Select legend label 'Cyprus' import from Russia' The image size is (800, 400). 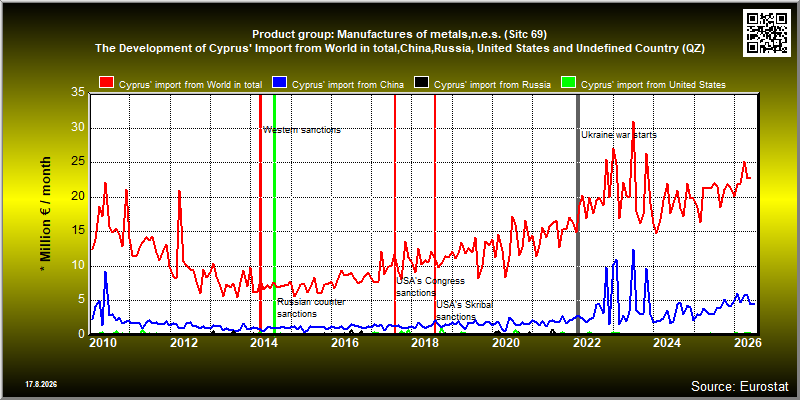pos(492,85)
